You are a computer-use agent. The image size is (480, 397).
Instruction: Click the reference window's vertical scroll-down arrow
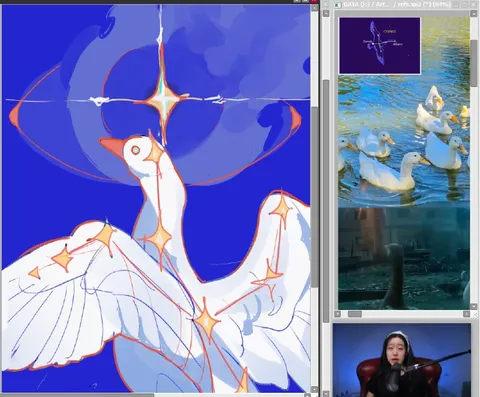click(x=474, y=306)
